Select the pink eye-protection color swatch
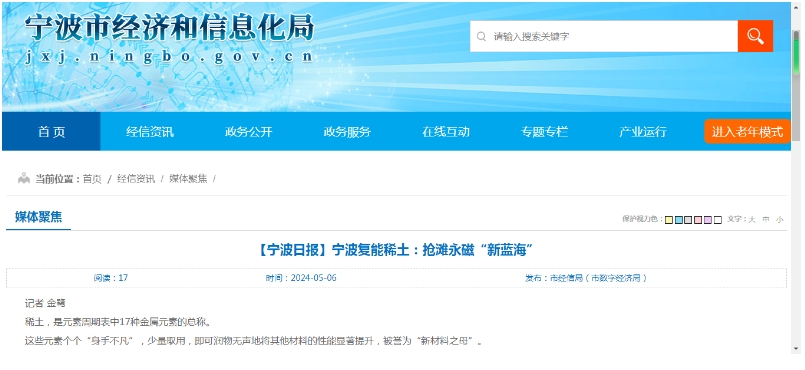The height and width of the screenshot is (370, 805). pyautogui.click(x=698, y=220)
